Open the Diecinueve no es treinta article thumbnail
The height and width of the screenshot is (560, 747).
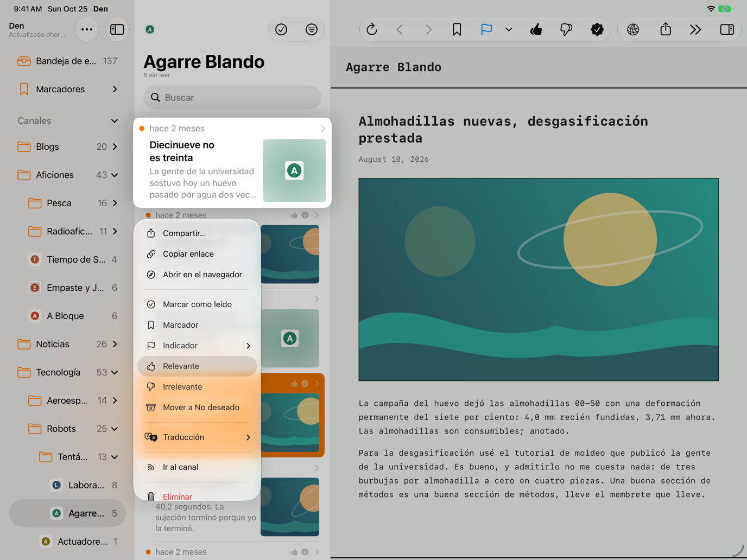coord(294,170)
